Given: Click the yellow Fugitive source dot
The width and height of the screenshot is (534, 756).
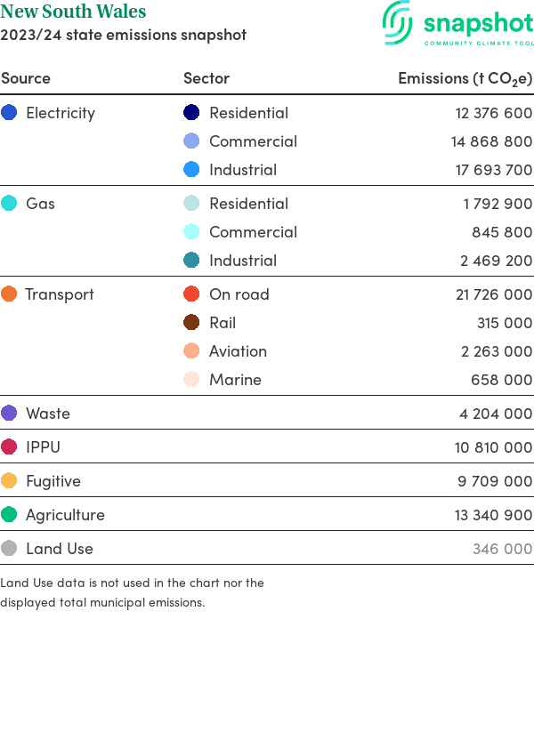Looking at the screenshot, I should [10, 481].
